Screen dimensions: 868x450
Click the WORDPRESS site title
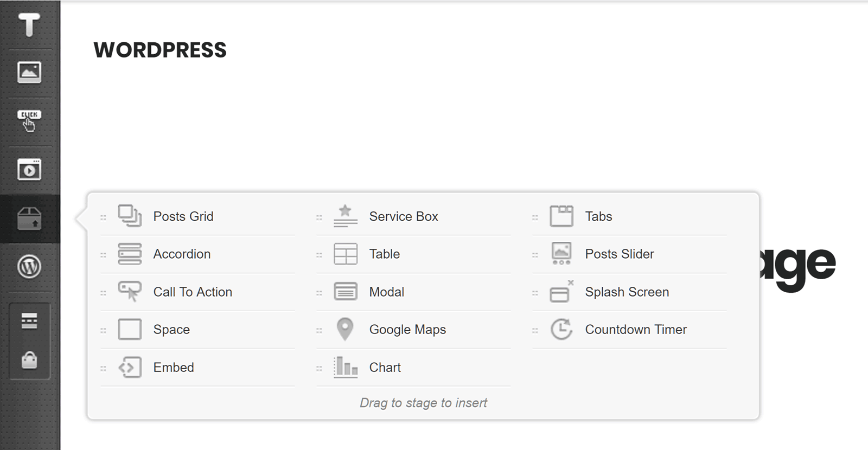tap(160, 50)
